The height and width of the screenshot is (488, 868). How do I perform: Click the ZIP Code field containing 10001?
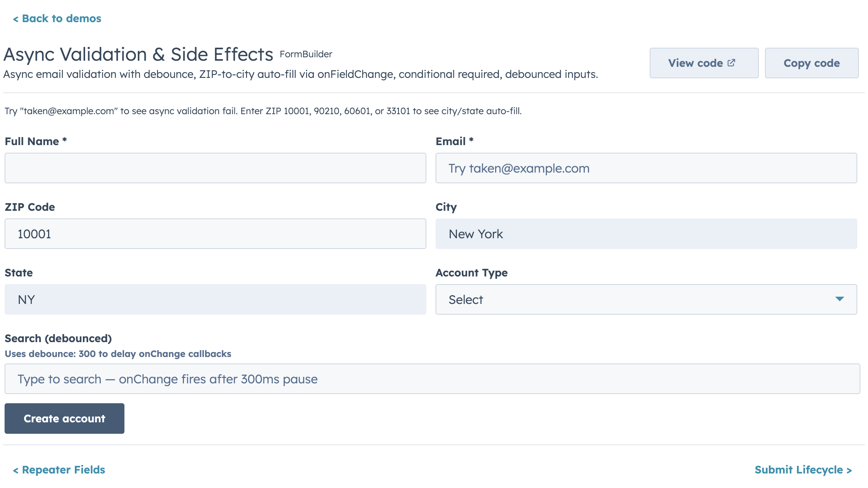tap(215, 234)
